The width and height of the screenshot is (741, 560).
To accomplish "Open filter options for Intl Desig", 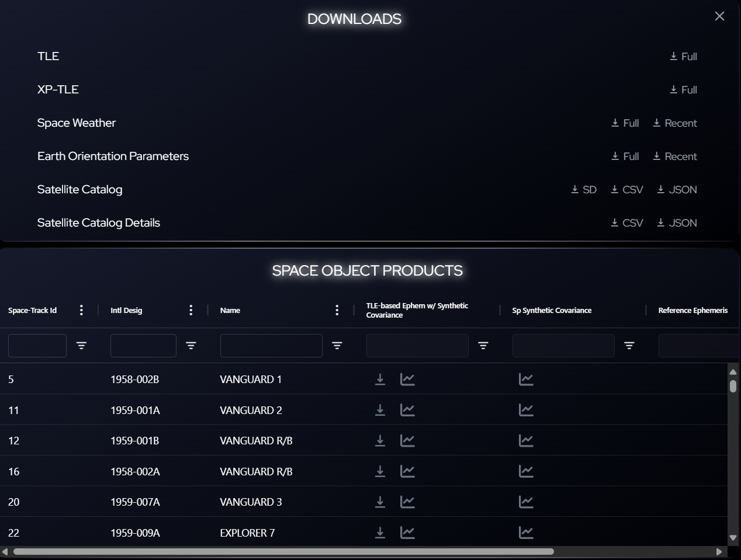I will tap(191, 346).
